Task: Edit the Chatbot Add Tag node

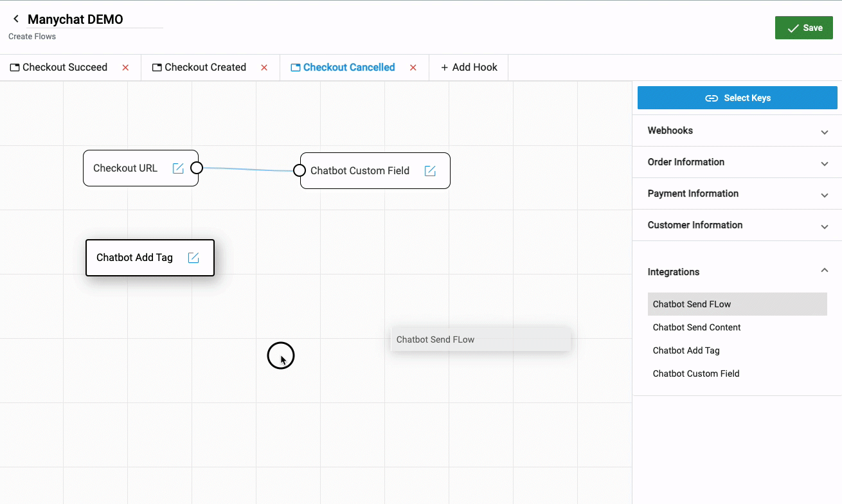Action: coord(193,257)
